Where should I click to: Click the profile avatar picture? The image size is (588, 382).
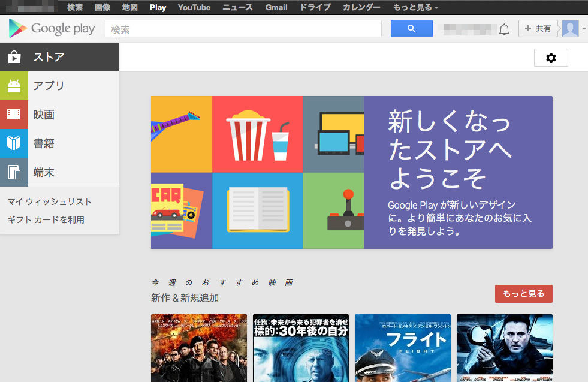coord(570,29)
